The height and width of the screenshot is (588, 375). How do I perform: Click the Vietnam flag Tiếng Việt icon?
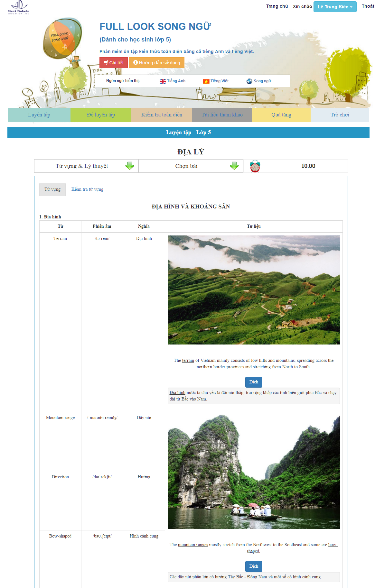click(x=206, y=81)
